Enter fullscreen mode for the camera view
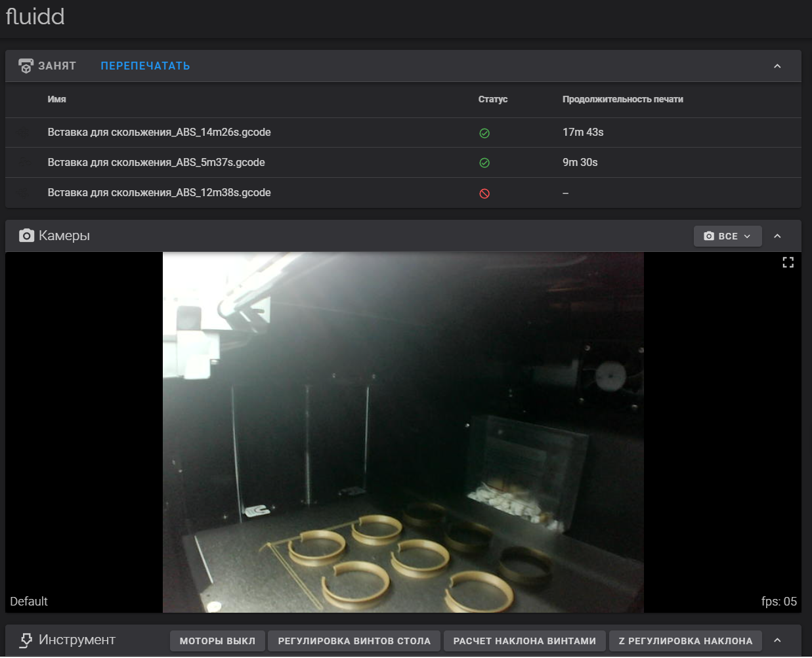Viewport: 812px width, 658px height. click(788, 262)
